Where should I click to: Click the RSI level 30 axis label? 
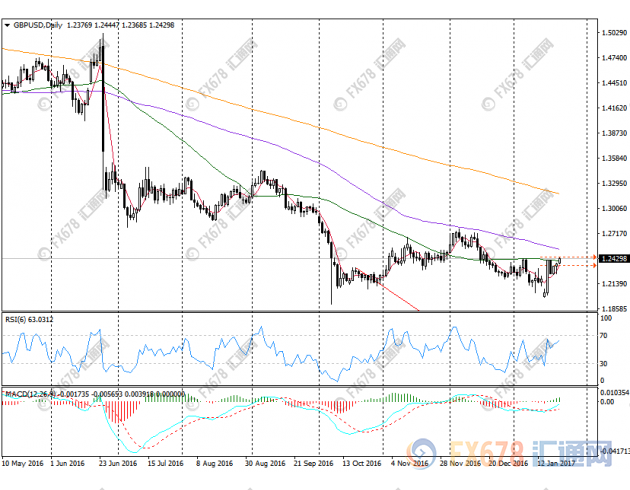pos(603,363)
